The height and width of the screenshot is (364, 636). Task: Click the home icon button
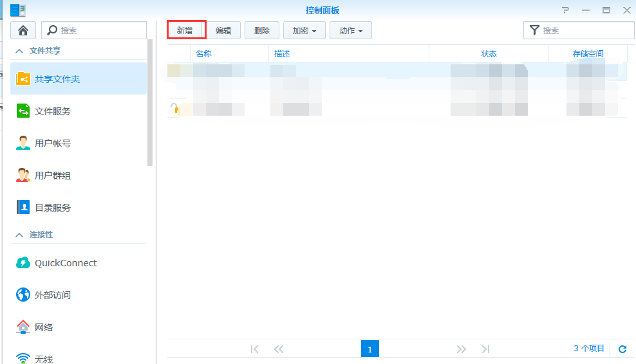[23, 30]
